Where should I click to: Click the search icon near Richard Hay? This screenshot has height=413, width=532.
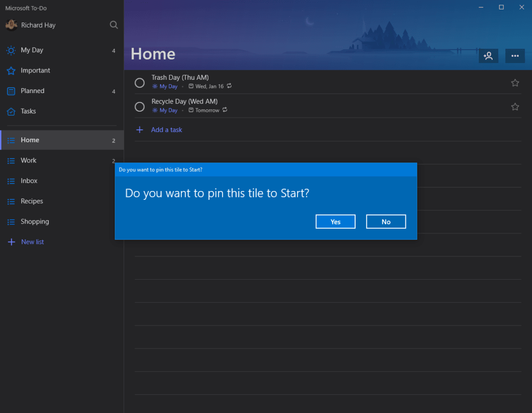coord(114,25)
